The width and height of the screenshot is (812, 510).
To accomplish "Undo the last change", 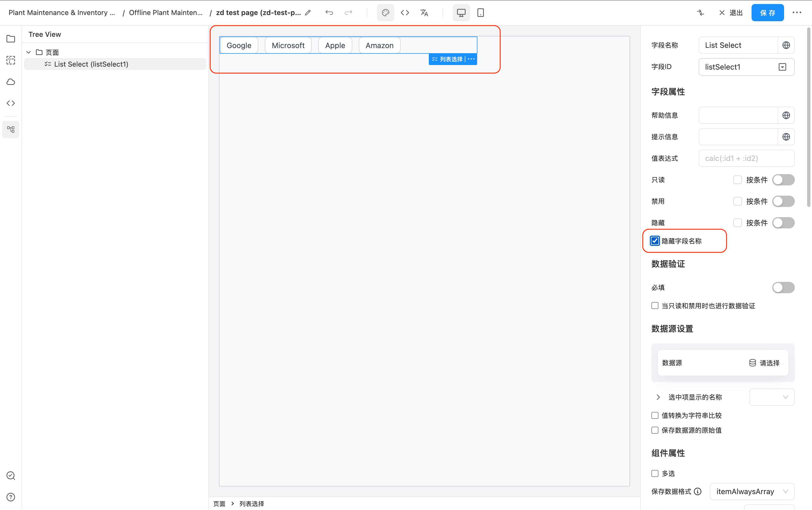I will point(329,13).
